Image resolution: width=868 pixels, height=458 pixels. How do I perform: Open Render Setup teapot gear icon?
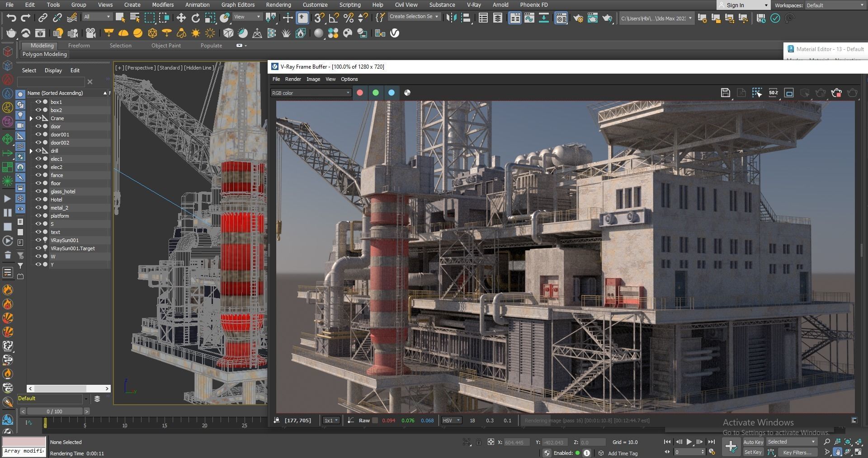pos(578,18)
